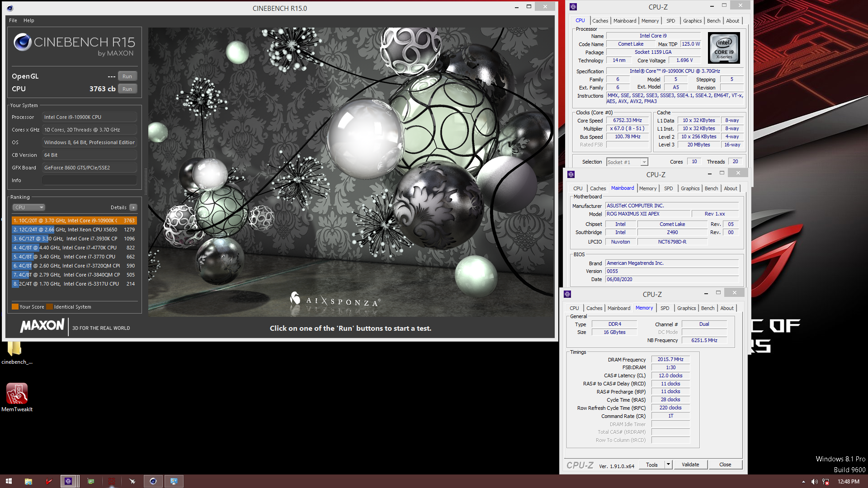Open SPD tab in middle CPU-Z window
Image resolution: width=868 pixels, height=488 pixels.
click(x=668, y=188)
